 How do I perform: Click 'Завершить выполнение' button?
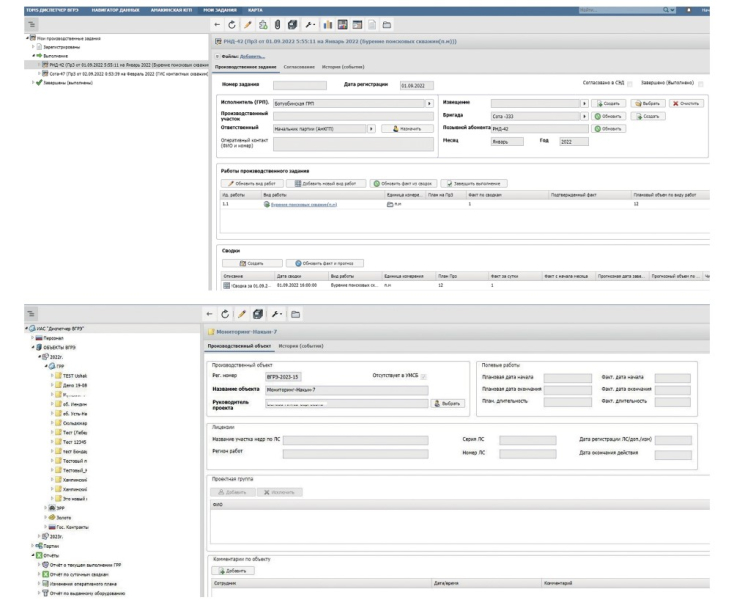coord(474,183)
